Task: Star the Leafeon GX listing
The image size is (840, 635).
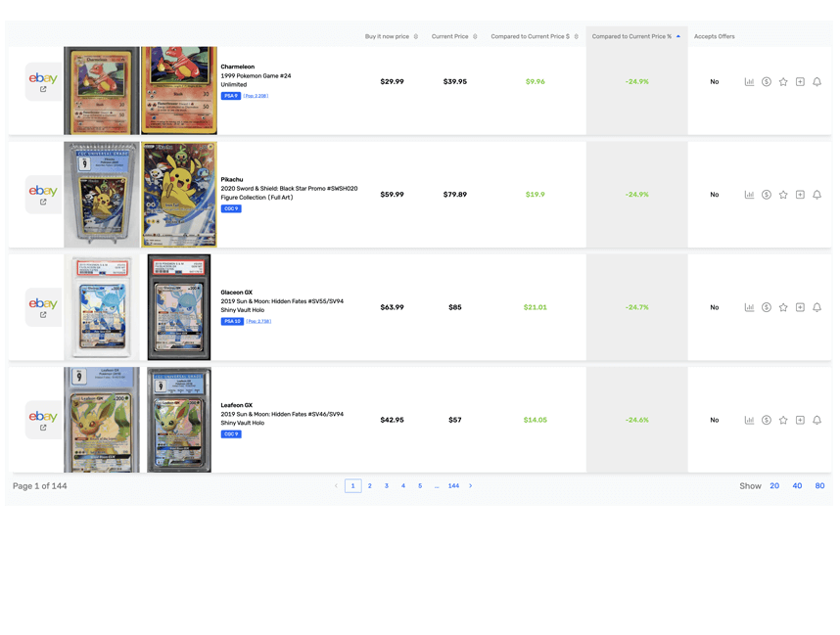Action: [x=783, y=420]
